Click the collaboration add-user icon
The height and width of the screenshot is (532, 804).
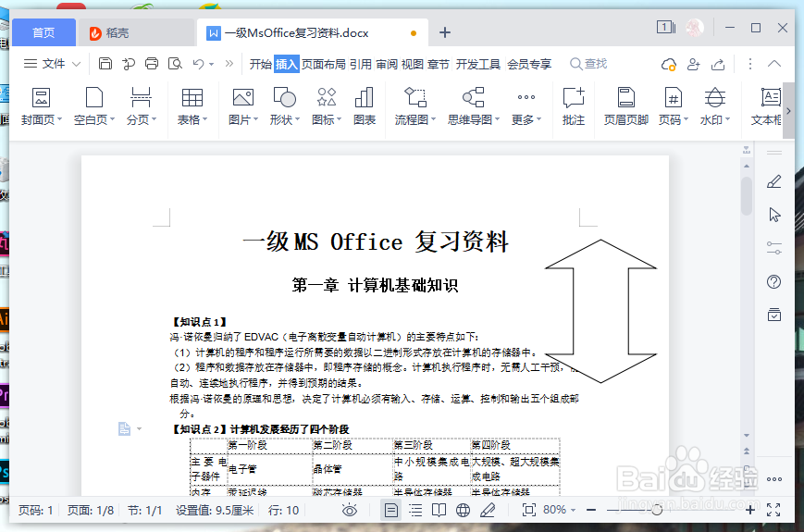point(693,64)
